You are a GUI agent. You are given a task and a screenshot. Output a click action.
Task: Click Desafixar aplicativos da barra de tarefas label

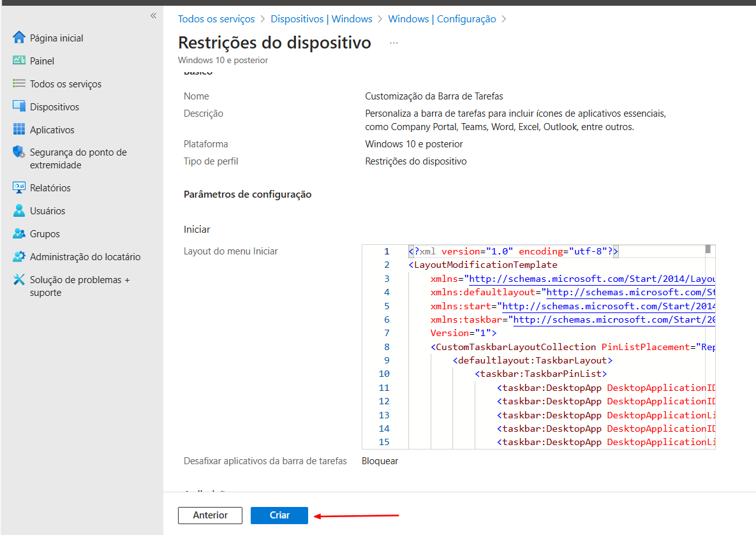coord(265,461)
